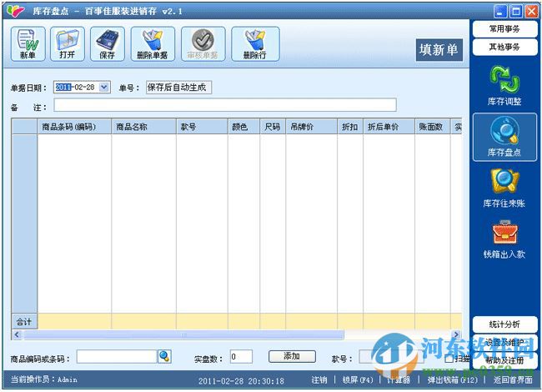Click the 款号 column header
The width and height of the screenshot is (542, 392).
[202, 127]
